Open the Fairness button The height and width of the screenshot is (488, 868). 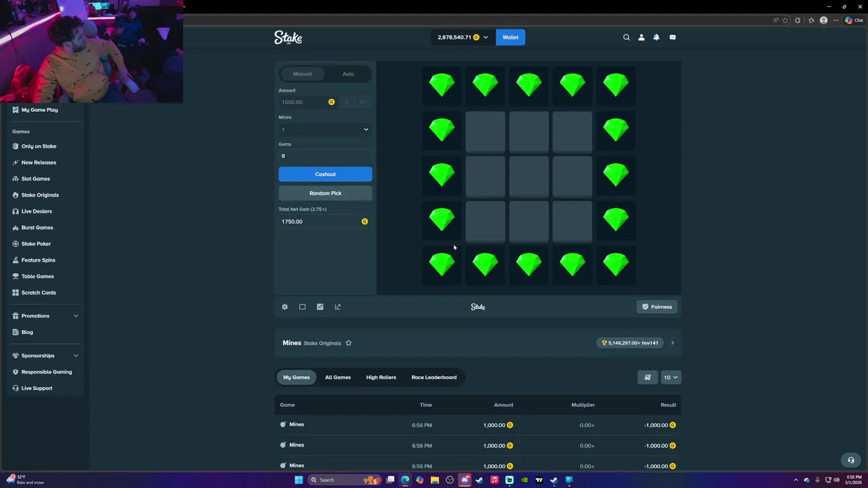[x=657, y=307]
